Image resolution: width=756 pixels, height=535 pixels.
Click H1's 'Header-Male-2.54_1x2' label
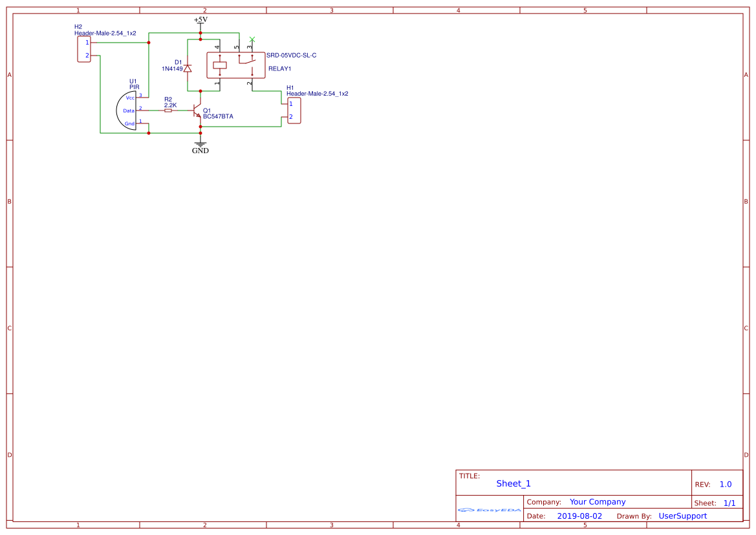(318, 94)
